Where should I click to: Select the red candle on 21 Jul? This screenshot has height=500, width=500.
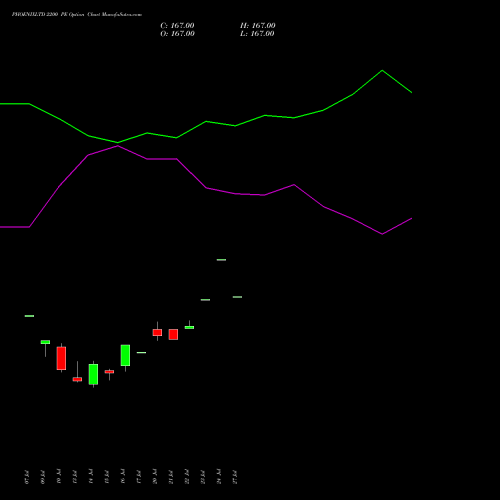coord(173,334)
